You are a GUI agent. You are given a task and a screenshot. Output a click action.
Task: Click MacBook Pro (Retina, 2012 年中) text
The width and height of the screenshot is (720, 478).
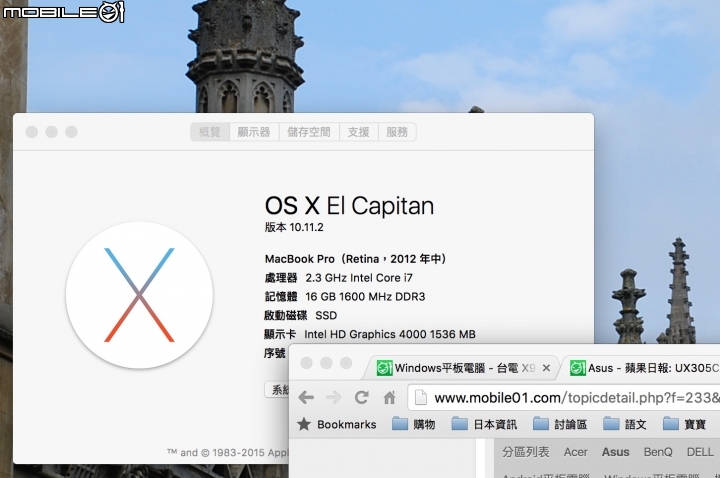coord(355,259)
